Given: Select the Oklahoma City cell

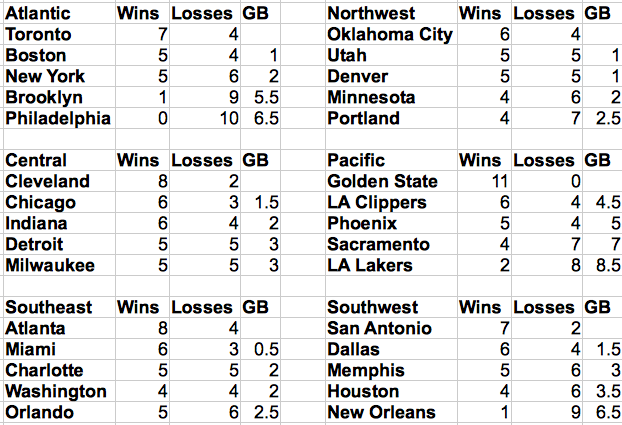Looking at the screenshot, I should coord(390,35).
